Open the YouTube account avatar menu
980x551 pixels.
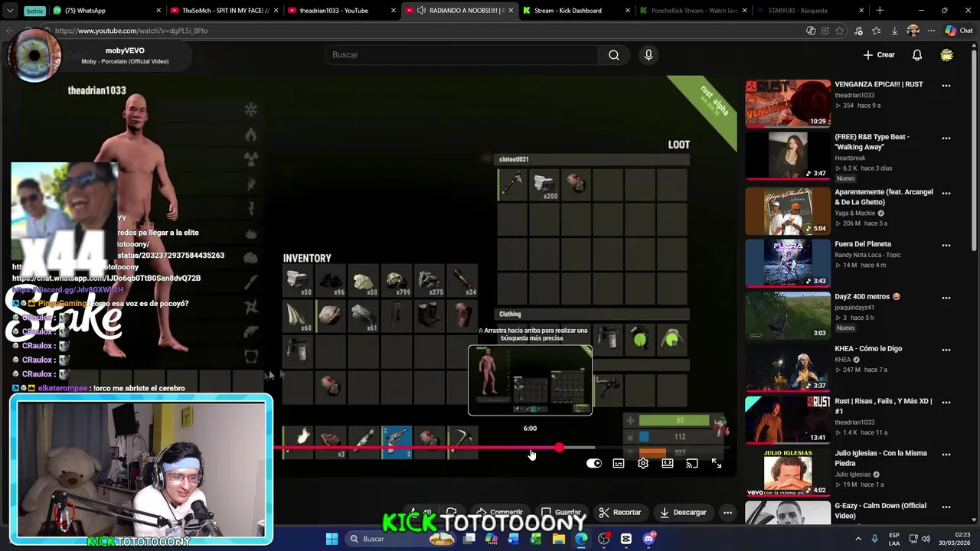pyautogui.click(x=947, y=55)
